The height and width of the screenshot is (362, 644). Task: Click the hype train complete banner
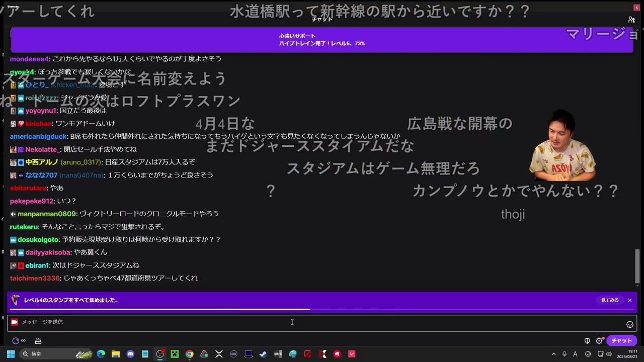322,40
